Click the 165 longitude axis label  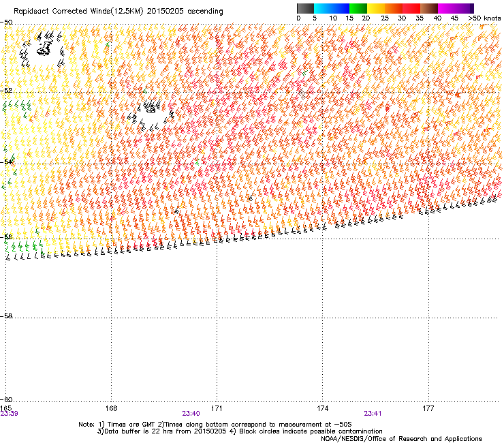(5, 408)
